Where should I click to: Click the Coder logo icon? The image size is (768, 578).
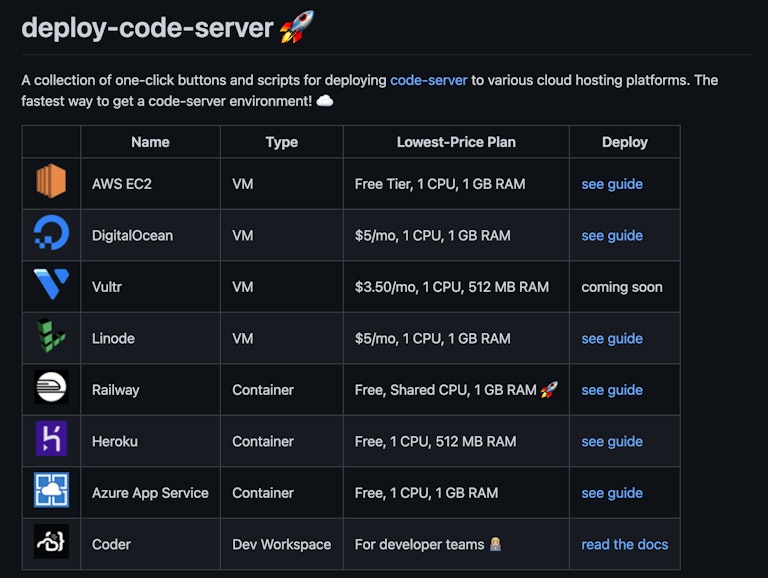pyautogui.click(x=51, y=541)
